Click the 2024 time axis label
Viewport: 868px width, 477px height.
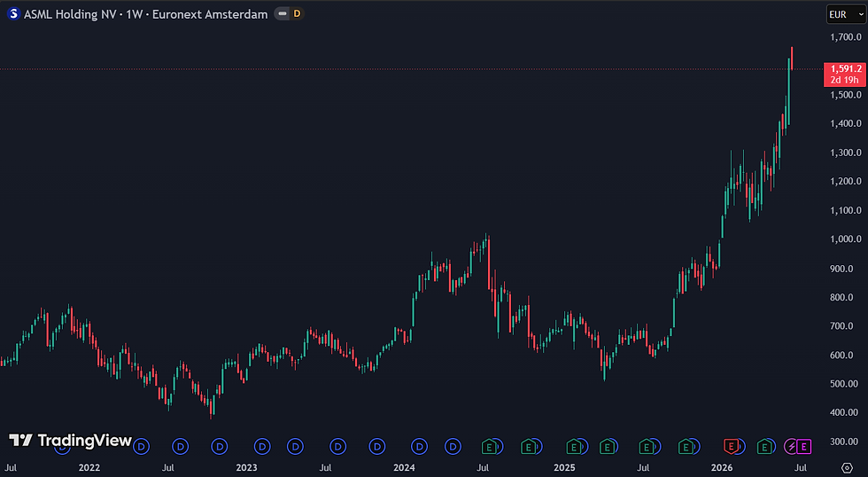[x=404, y=467]
